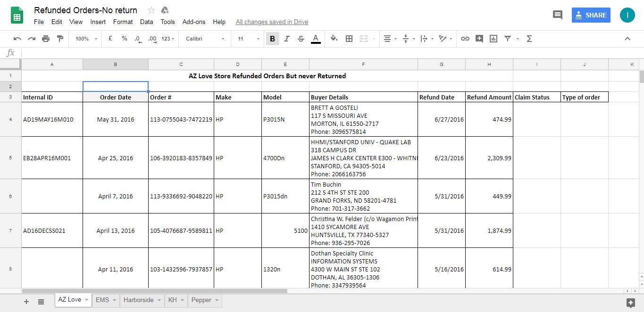
Task: Click the print icon in toolbar
Action: [46, 39]
